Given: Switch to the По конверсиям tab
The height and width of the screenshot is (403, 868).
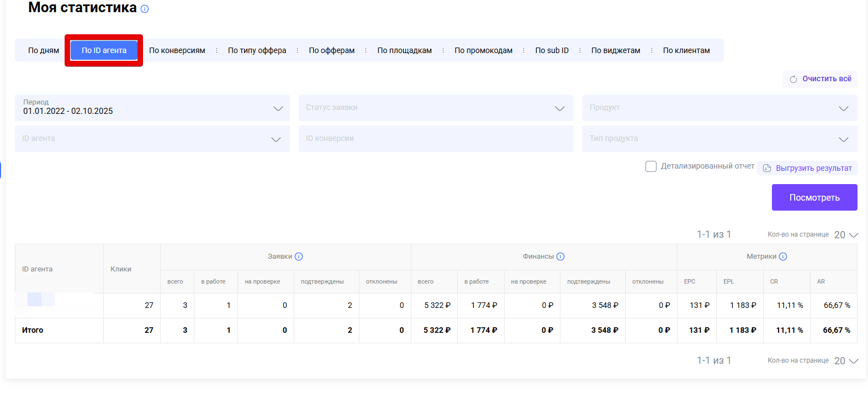Looking at the screenshot, I should [177, 50].
